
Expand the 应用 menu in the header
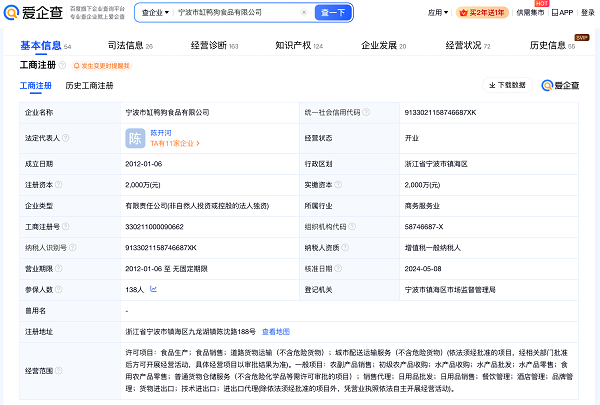click(x=438, y=13)
